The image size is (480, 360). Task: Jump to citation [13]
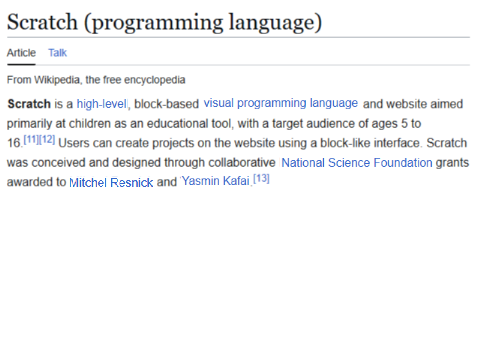(x=261, y=179)
